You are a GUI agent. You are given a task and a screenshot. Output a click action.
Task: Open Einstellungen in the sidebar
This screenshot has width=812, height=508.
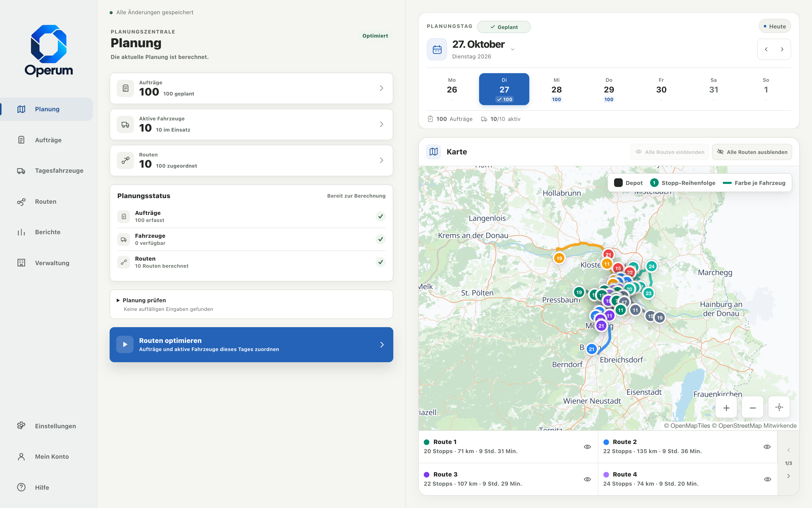coord(47,426)
